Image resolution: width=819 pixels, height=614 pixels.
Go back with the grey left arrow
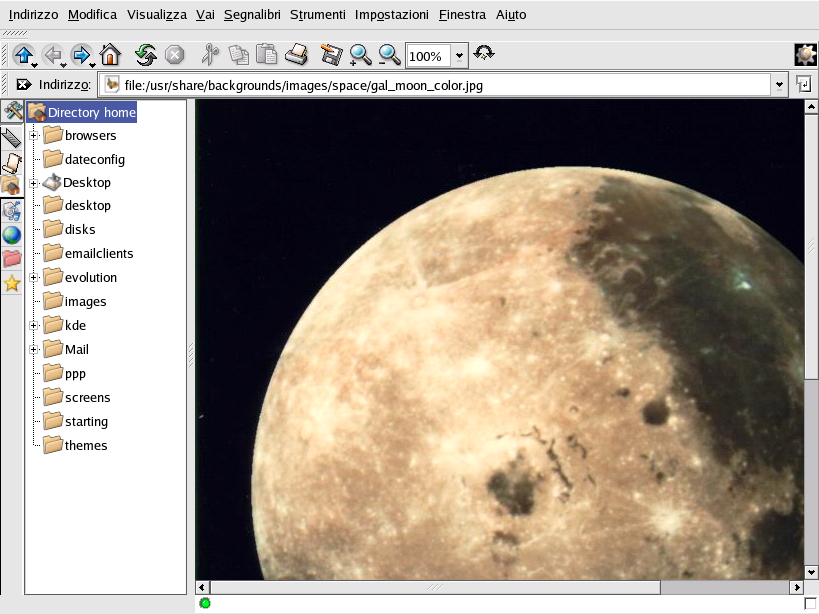click(x=52, y=54)
